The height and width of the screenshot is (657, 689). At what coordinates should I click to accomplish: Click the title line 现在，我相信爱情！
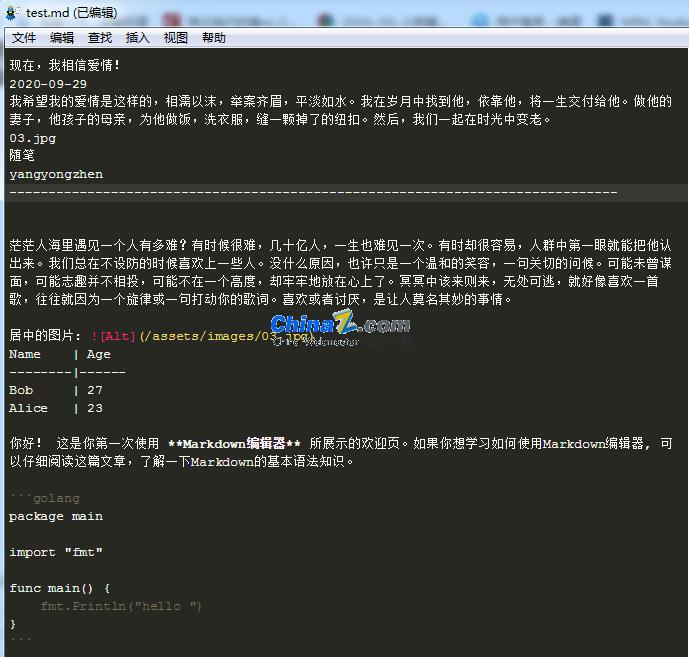65,65
